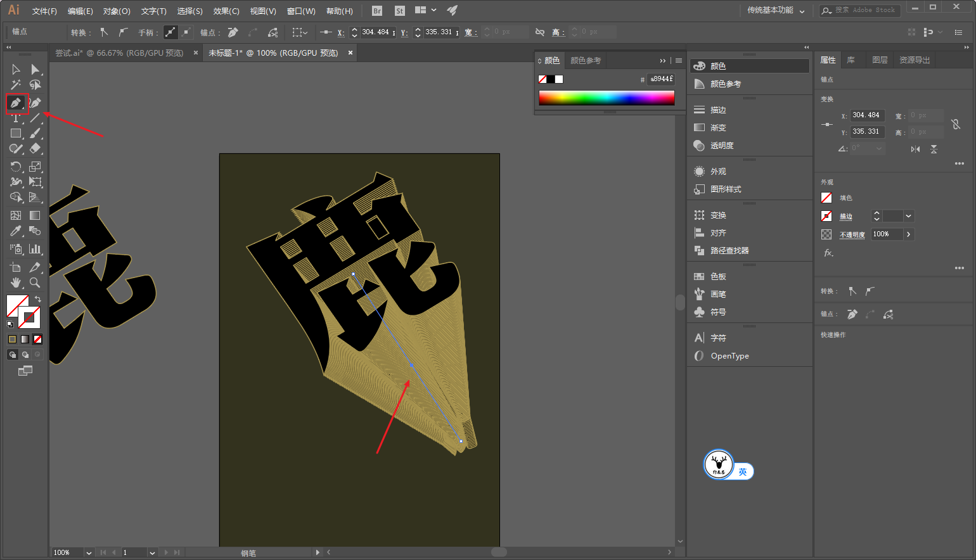
Task: Switch to the 尝试.ai document tab
Action: [119, 53]
